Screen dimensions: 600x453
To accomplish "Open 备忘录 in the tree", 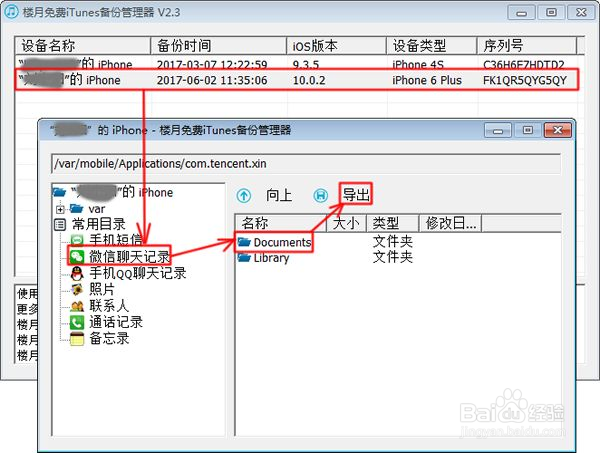I will coord(109,339).
